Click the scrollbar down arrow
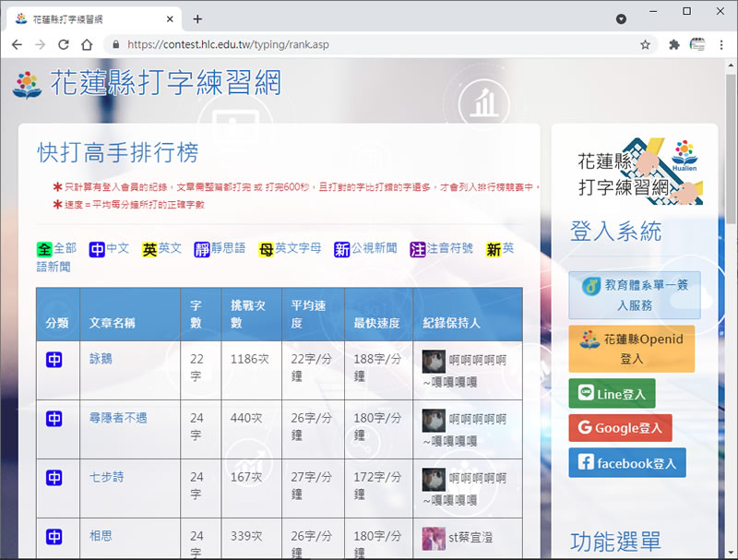Screen dimensions: 738x560 tap(731, 553)
